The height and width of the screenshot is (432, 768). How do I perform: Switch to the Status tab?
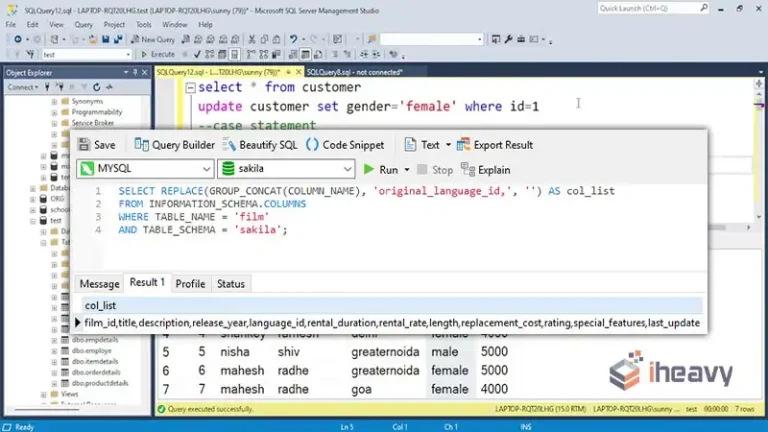coord(231,284)
